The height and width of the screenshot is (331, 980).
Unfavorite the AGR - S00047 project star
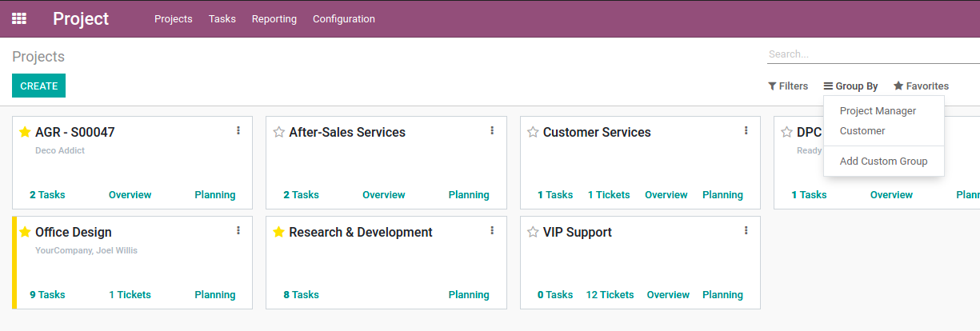pyautogui.click(x=25, y=132)
